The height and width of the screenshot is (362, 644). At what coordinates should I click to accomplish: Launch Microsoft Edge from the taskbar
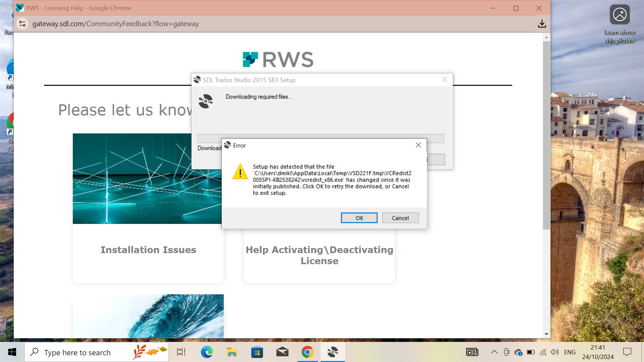(207, 352)
